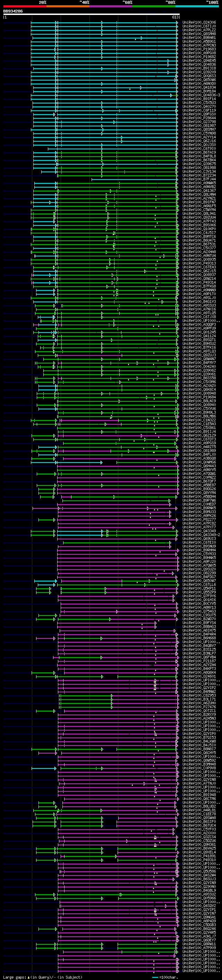Select the UniRef100_B6H668 label
Screen dimensions: 222x980
(199, 638)
